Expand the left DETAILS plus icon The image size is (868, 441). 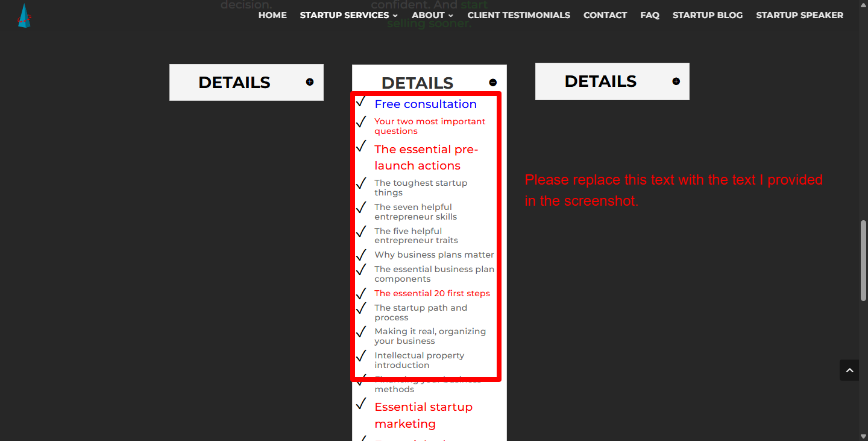pyautogui.click(x=310, y=82)
